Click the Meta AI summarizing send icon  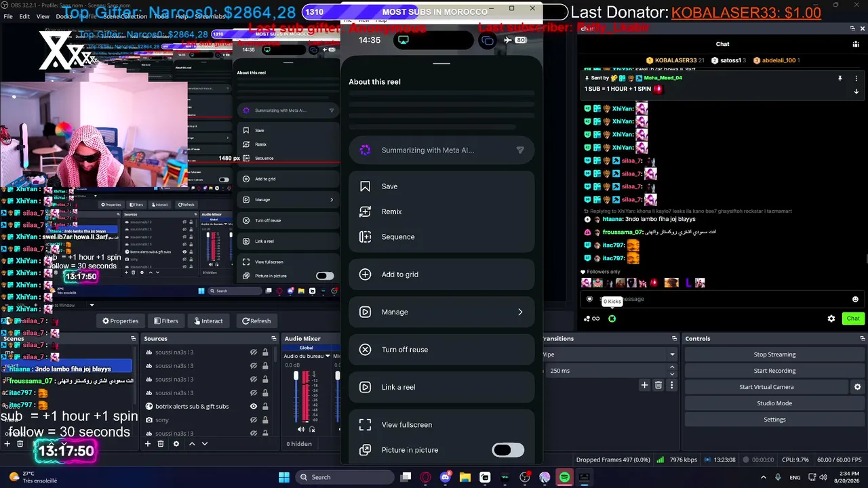pos(520,150)
